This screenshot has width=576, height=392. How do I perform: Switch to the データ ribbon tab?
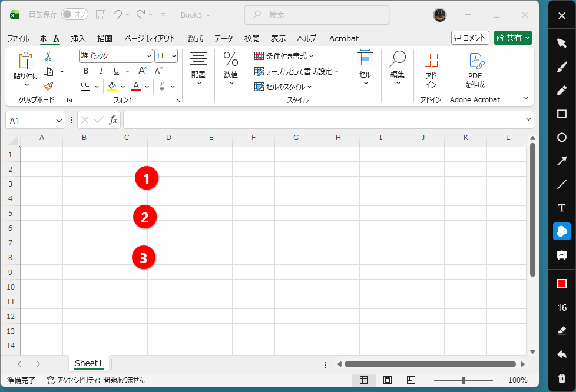coord(224,38)
